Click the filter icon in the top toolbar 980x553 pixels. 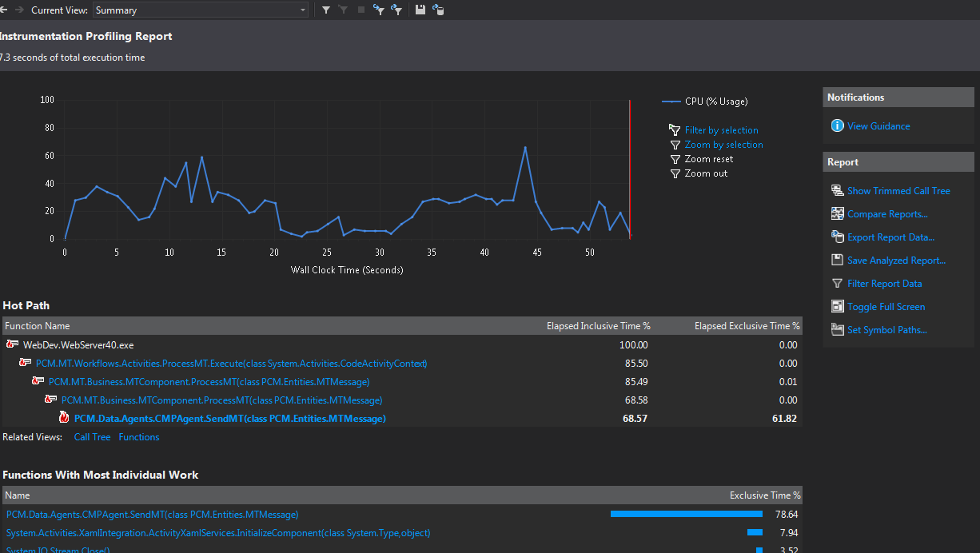(x=325, y=10)
